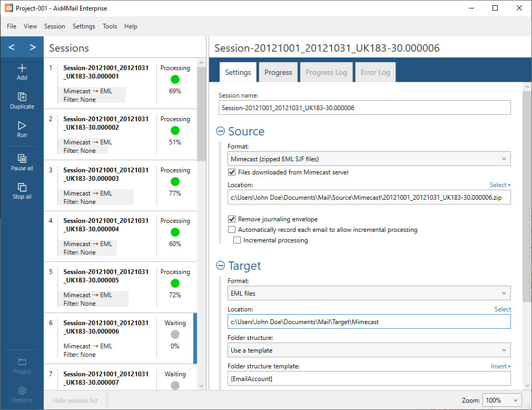This screenshot has height=410, width=532.
Task: Click the settings panel scrollbar thumb
Action: coord(527,196)
